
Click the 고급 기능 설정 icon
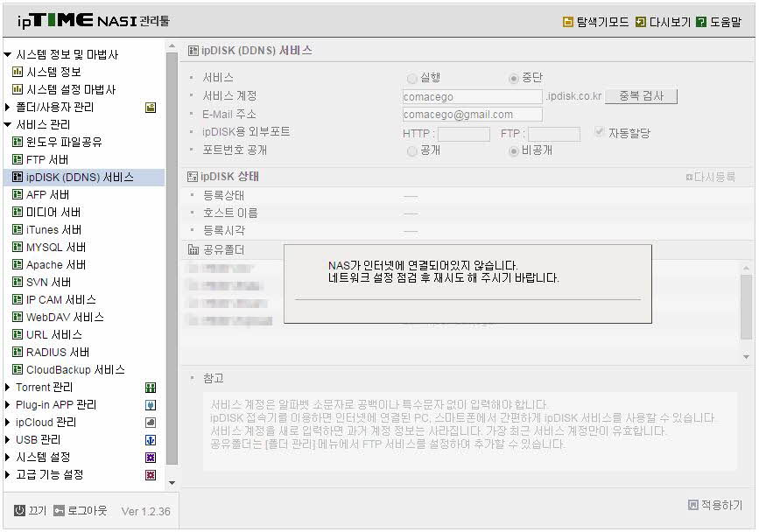click(x=151, y=475)
